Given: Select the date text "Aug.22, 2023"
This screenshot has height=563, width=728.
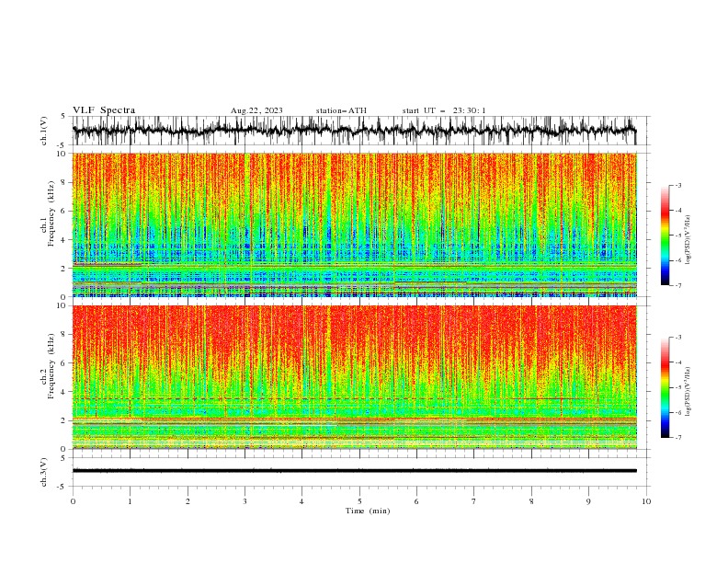Looking at the screenshot, I should (x=256, y=110).
